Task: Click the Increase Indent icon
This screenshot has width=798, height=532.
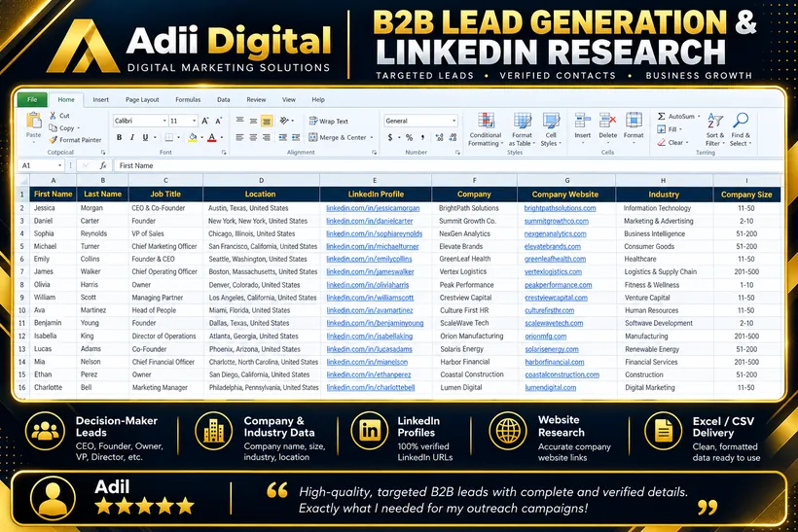Action: point(296,137)
